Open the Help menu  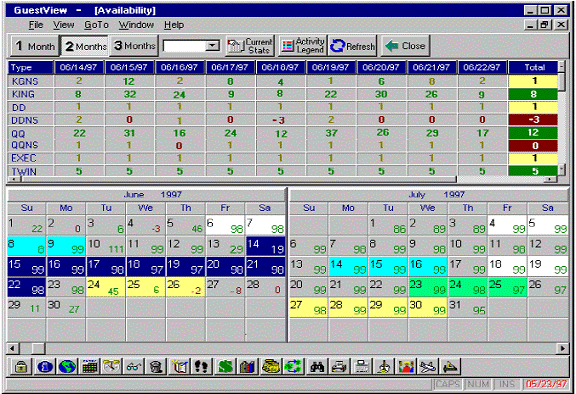[x=174, y=25]
